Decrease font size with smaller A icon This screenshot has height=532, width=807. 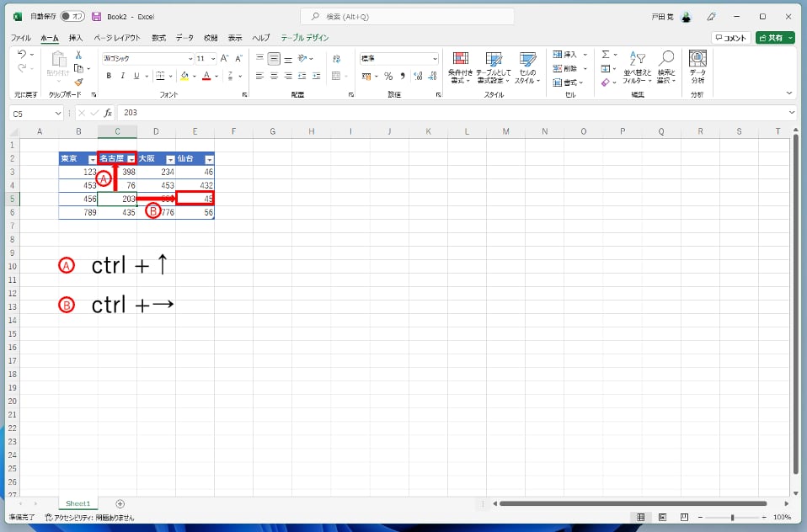coord(238,59)
